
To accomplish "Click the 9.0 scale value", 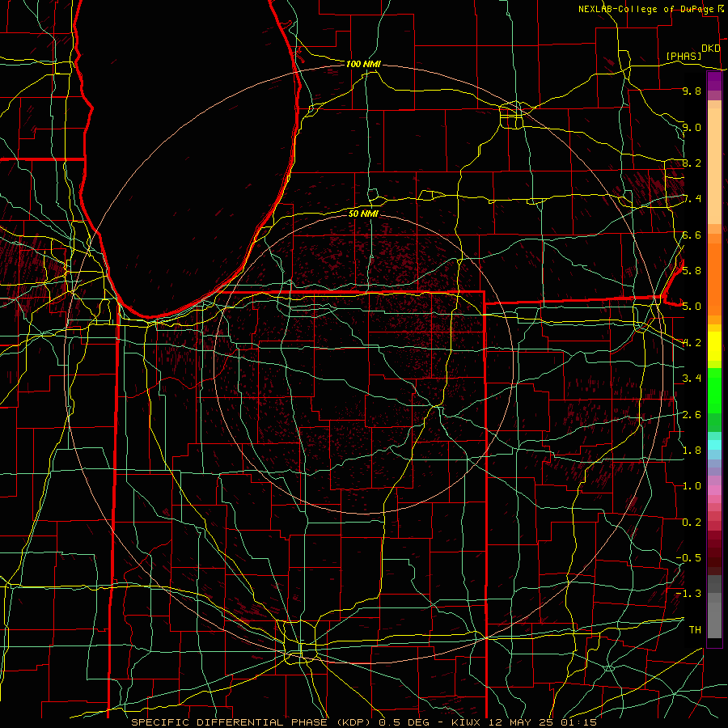I will [x=692, y=127].
